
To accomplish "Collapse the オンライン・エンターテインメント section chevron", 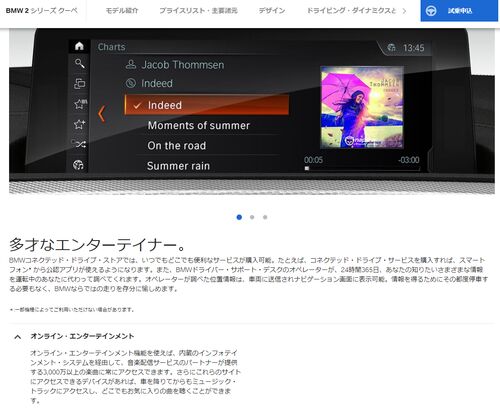I will pyautogui.click(x=18, y=337).
